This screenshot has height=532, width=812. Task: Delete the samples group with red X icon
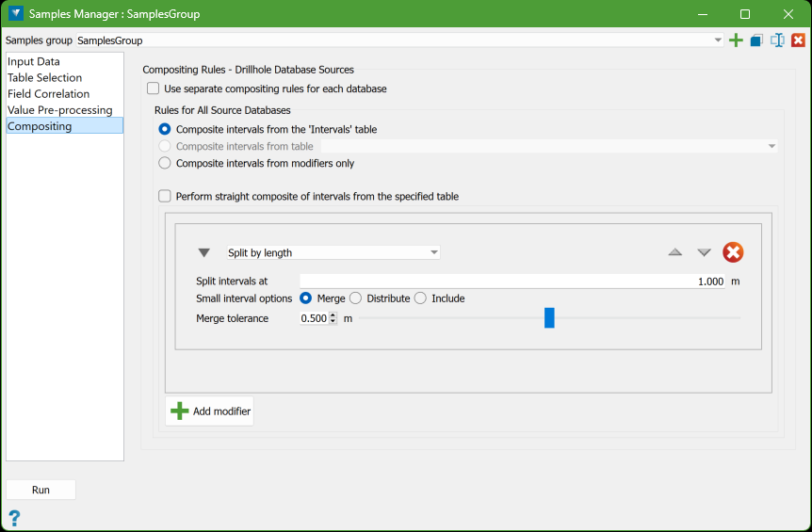(x=798, y=40)
